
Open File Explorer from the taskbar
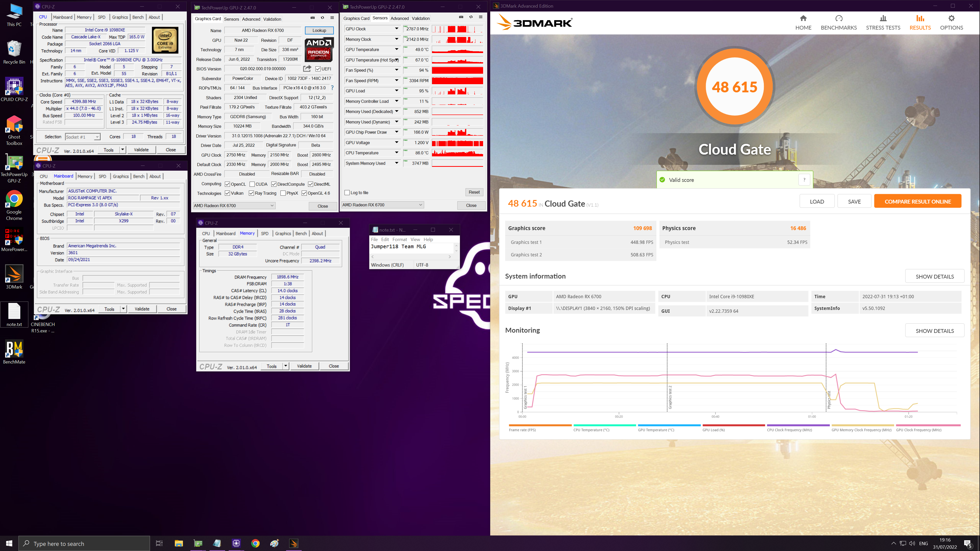(x=179, y=543)
